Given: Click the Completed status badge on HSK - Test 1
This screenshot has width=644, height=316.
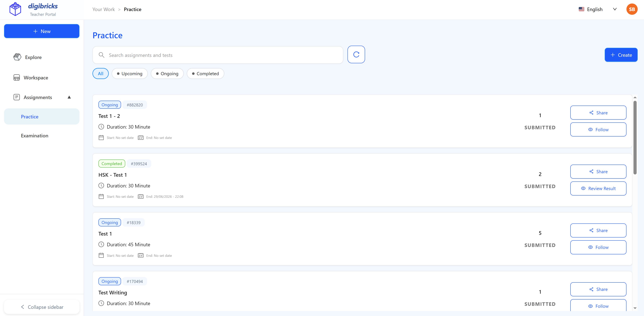Looking at the screenshot, I should tap(112, 164).
